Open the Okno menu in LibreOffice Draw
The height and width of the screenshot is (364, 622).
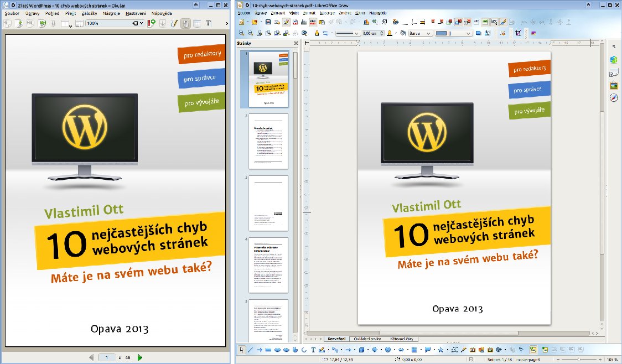(x=360, y=13)
